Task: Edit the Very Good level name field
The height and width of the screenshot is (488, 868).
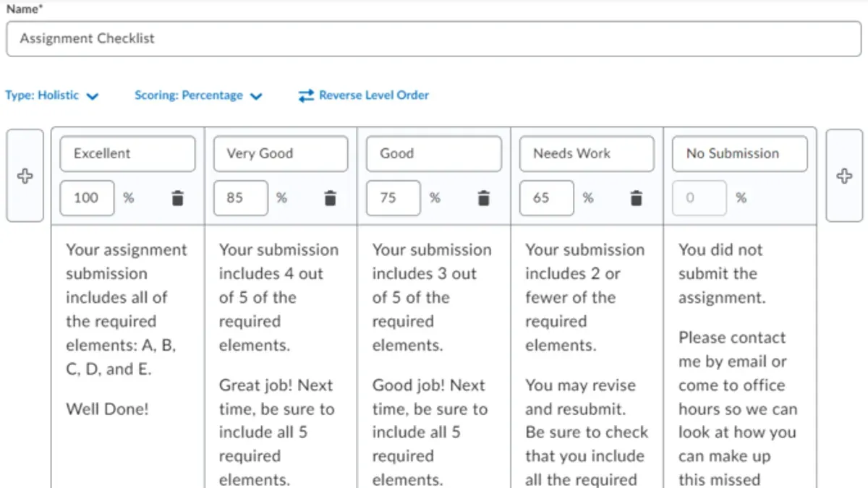Action: [281, 154]
